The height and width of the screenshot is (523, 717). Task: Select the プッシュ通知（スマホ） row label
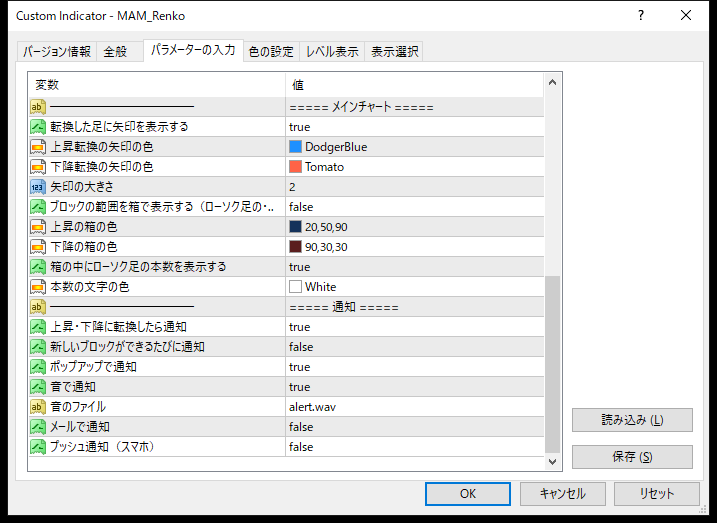pos(102,447)
